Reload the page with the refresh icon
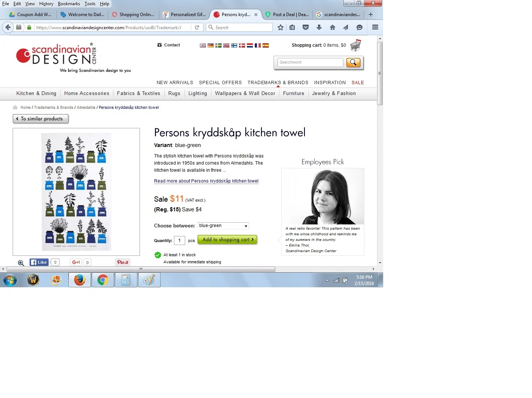 197,27
